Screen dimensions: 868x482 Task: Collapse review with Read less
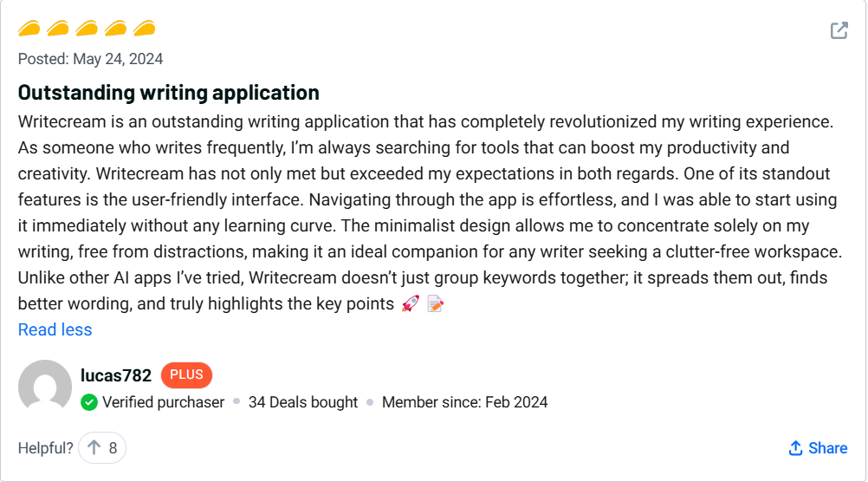click(55, 329)
